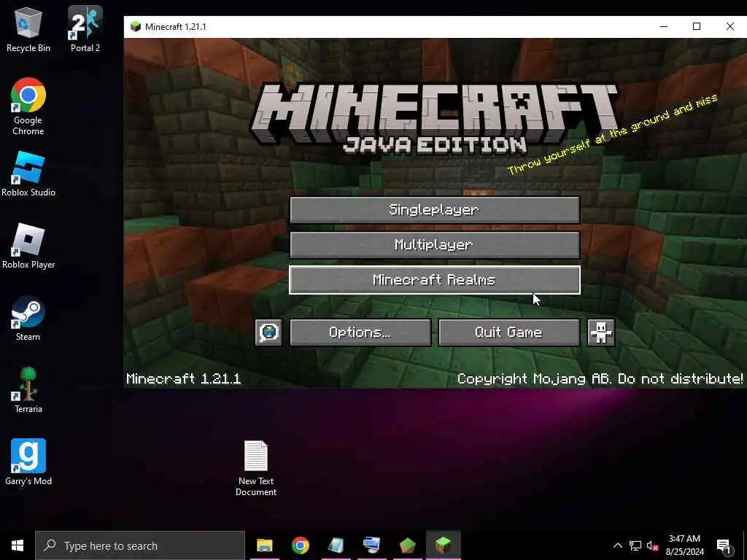
Task: Open the Multiplayer menu
Action: 435,245
